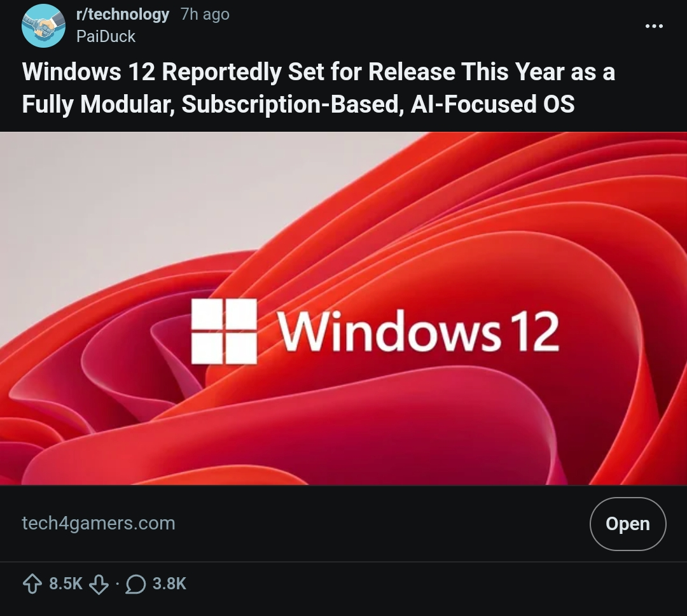Visit the tech4gamers.com source link
Viewport: 687px width, 616px height.
(99, 523)
